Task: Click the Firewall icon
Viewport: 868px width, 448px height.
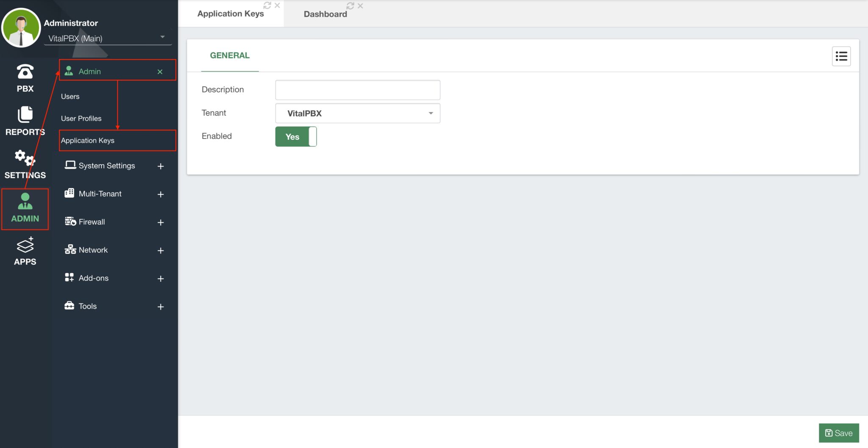Action: [x=70, y=221]
